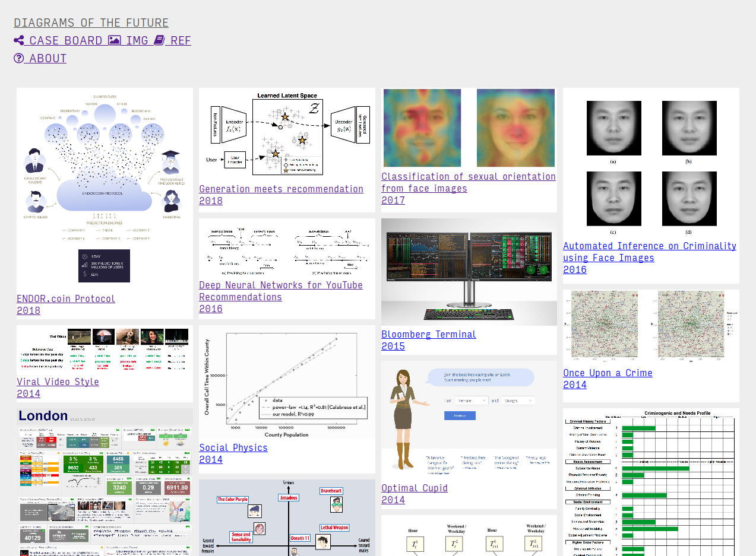This screenshot has height=556, width=756.
Task: Click the question mark icon beside About
Action: click(19, 58)
